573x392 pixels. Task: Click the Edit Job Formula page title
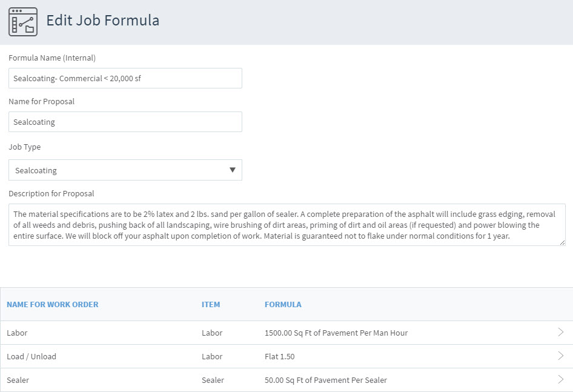103,21
